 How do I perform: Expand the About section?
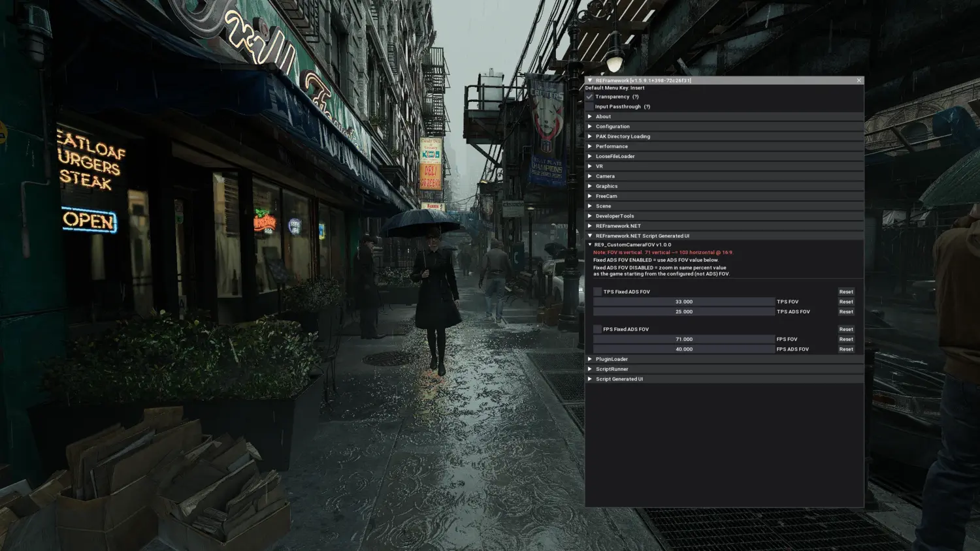point(603,116)
